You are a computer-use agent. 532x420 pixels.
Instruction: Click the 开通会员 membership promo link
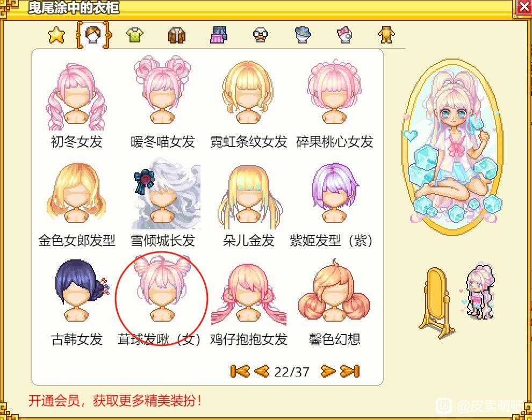(114, 401)
